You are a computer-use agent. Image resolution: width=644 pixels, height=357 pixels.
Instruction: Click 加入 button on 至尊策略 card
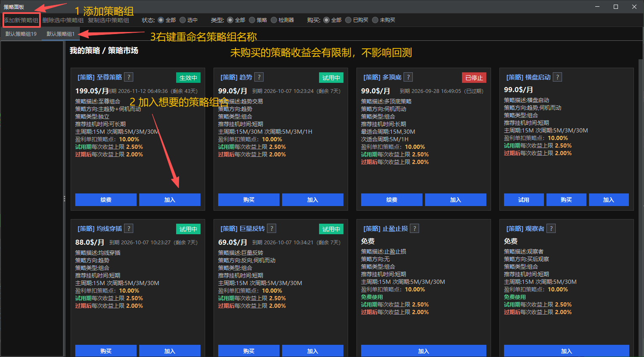pyautogui.click(x=170, y=200)
